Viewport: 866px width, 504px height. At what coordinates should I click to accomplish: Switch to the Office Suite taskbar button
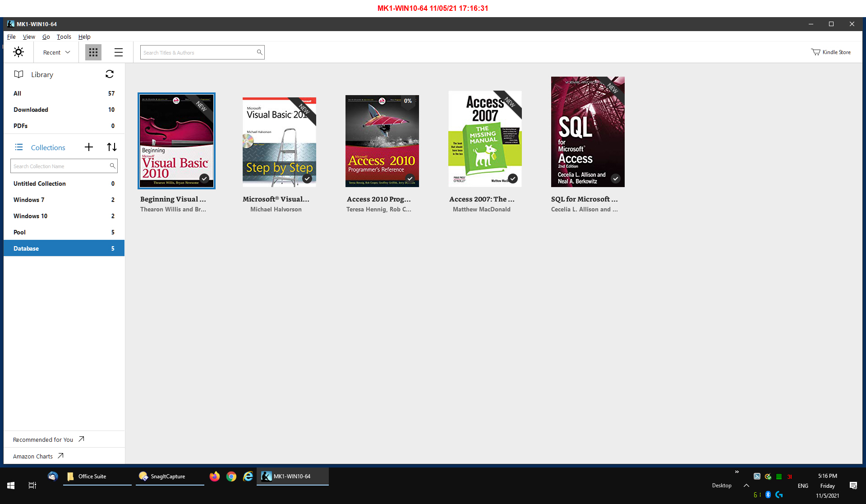[x=97, y=477]
